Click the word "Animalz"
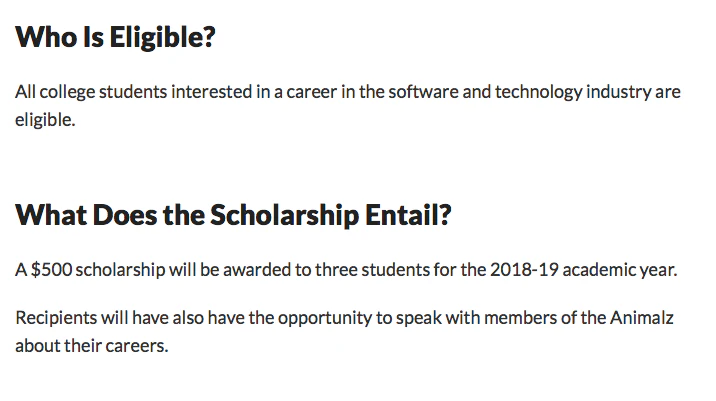The width and height of the screenshot is (716, 401). click(x=641, y=319)
